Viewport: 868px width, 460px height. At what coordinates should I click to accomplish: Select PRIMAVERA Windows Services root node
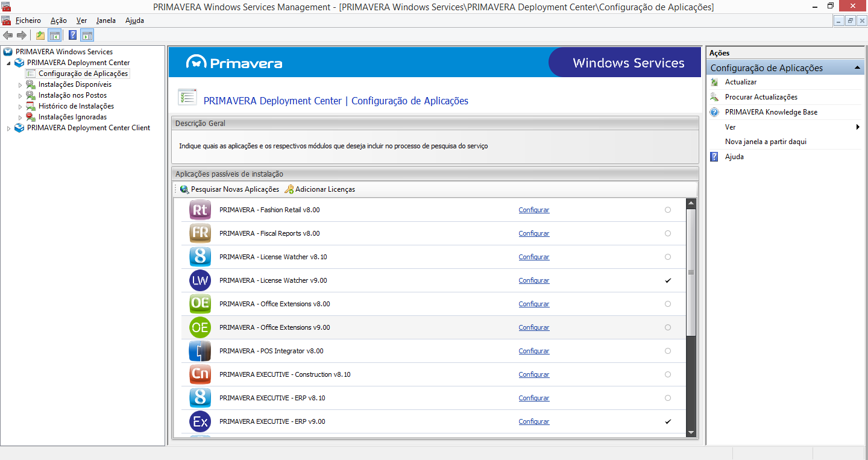click(x=64, y=52)
